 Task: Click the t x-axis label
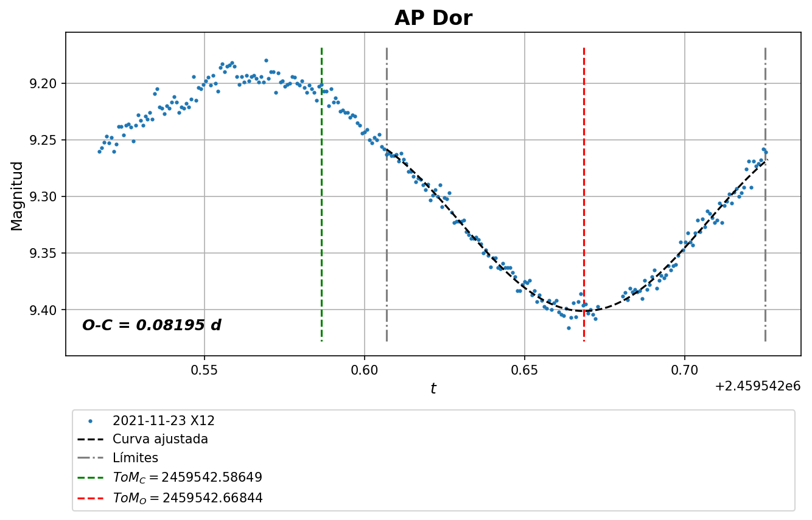433,389
